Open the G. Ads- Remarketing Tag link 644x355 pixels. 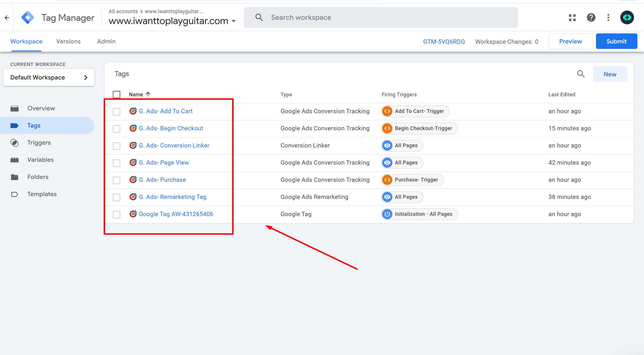point(172,197)
